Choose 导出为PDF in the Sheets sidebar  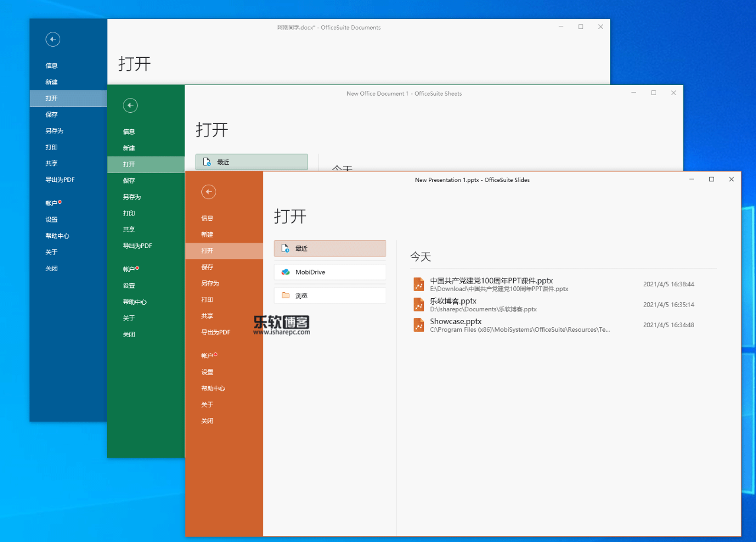(x=138, y=246)
